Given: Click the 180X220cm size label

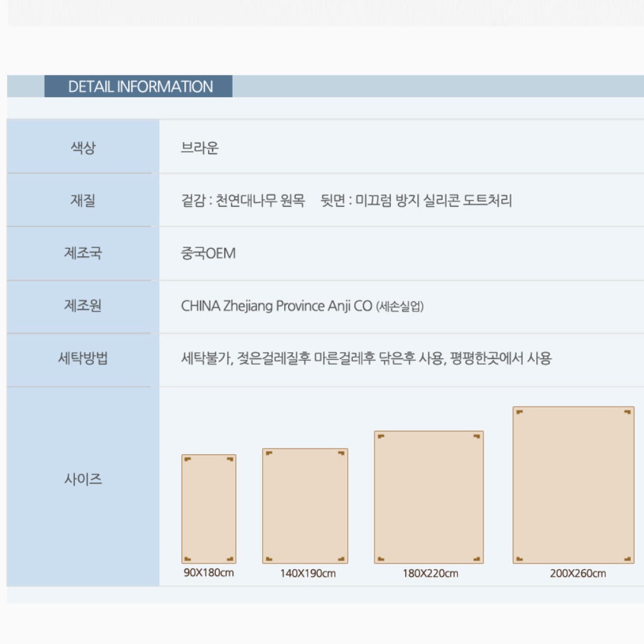Looking at the screenshot, I should click(x=430, y=574).
